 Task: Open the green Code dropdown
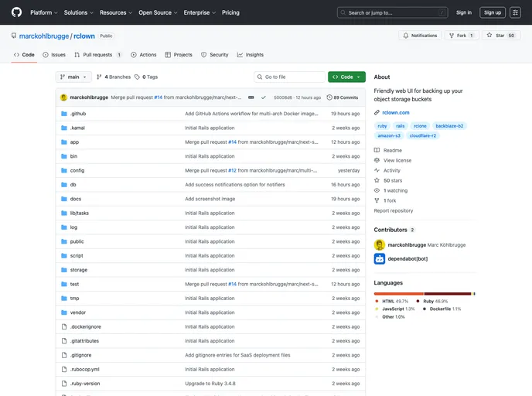346,77
